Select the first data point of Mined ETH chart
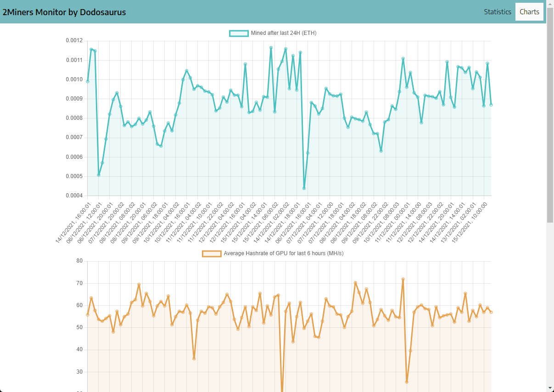 88,81
